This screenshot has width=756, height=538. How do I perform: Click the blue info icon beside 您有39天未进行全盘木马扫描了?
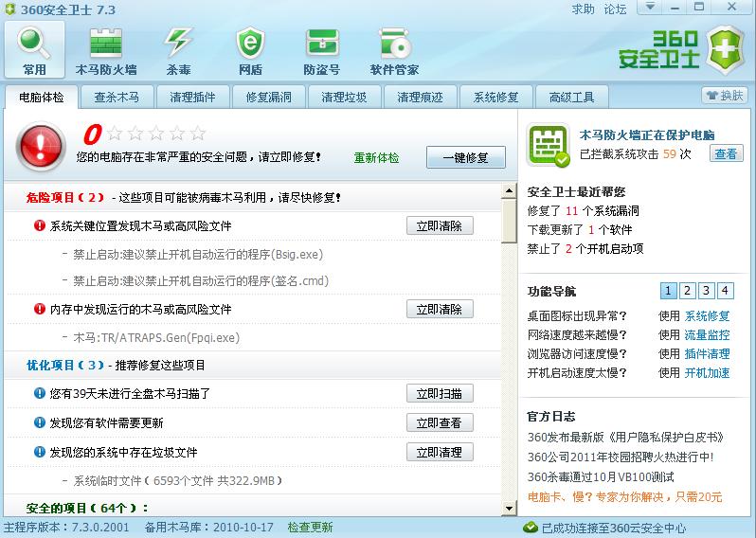point(40,393)
